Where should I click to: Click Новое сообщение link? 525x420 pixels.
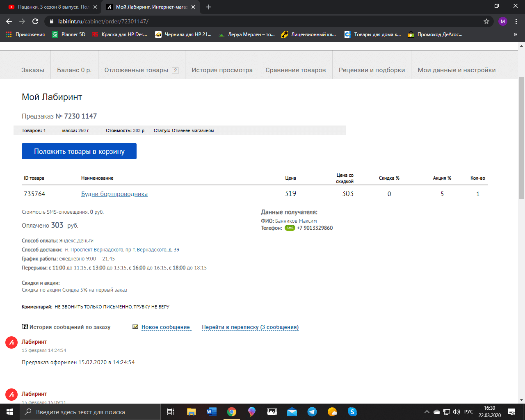tap(166, 327)
